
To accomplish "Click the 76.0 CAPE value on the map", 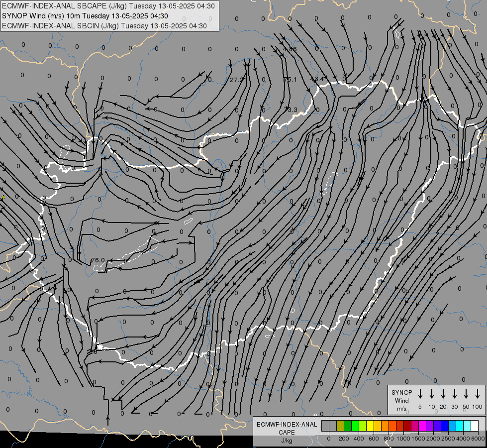I will 98,260.
